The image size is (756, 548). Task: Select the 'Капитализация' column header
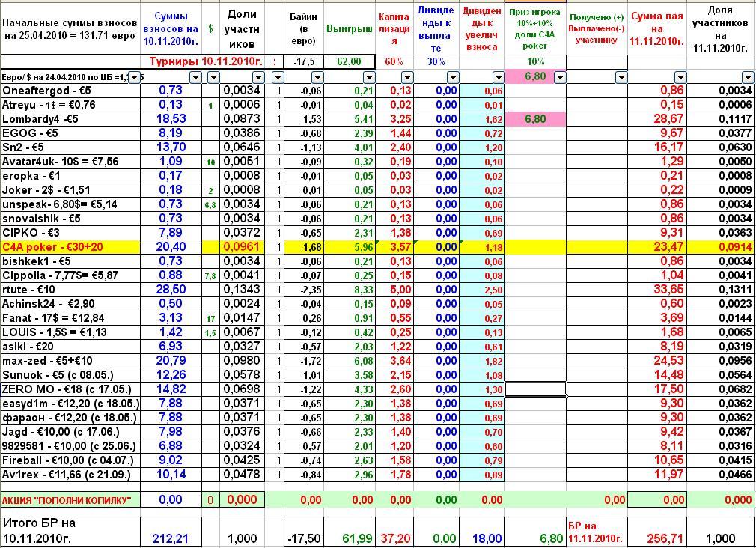point(394,29)
